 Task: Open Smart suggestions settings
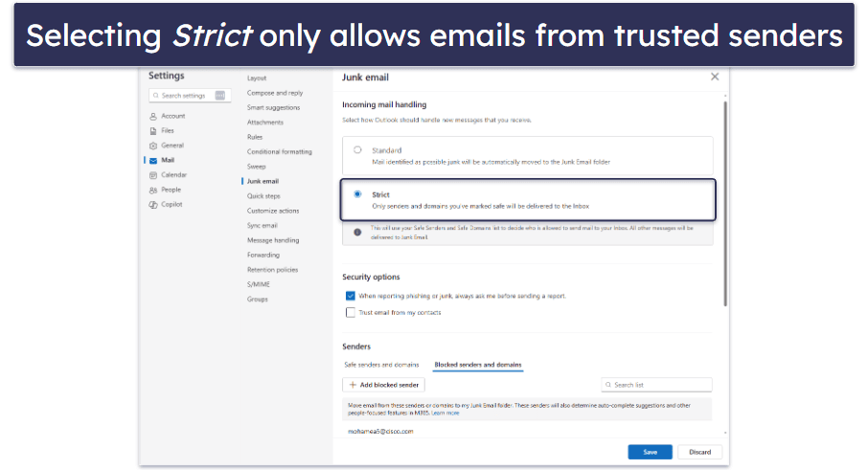pyautogui.click(x=273, y=108)
